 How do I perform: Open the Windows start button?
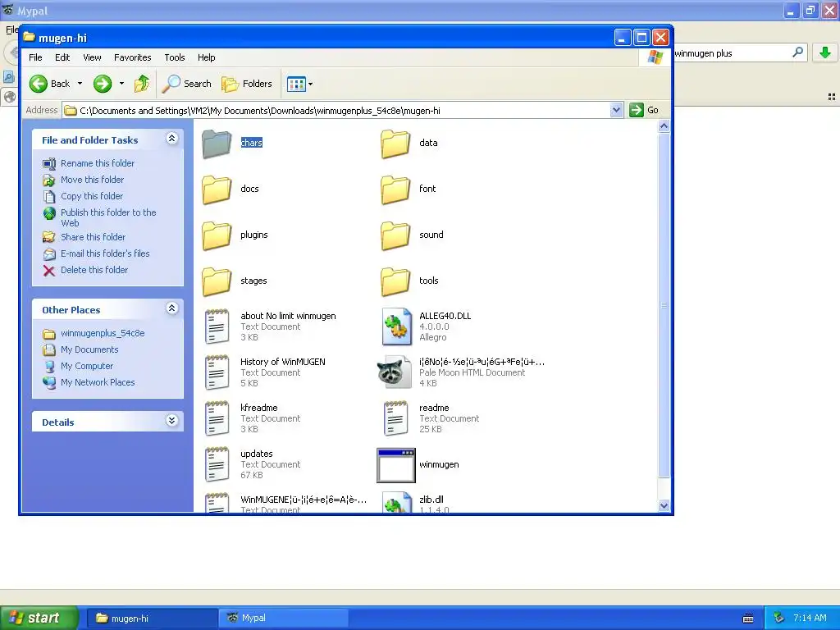click(39, 619)
